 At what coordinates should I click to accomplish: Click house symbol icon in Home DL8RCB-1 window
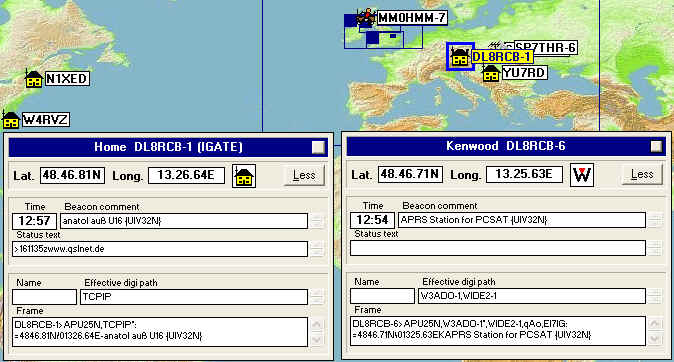[244, 176]
